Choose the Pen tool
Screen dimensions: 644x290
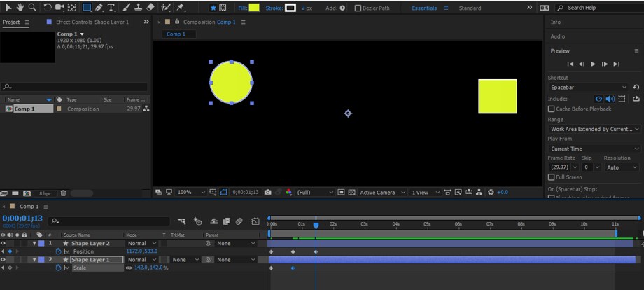point(99,8)
